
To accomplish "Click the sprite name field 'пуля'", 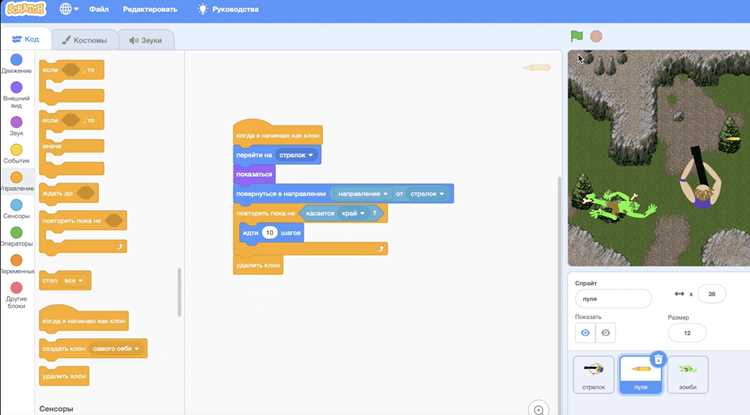I will pyautogui.click(x=613, y=299).
